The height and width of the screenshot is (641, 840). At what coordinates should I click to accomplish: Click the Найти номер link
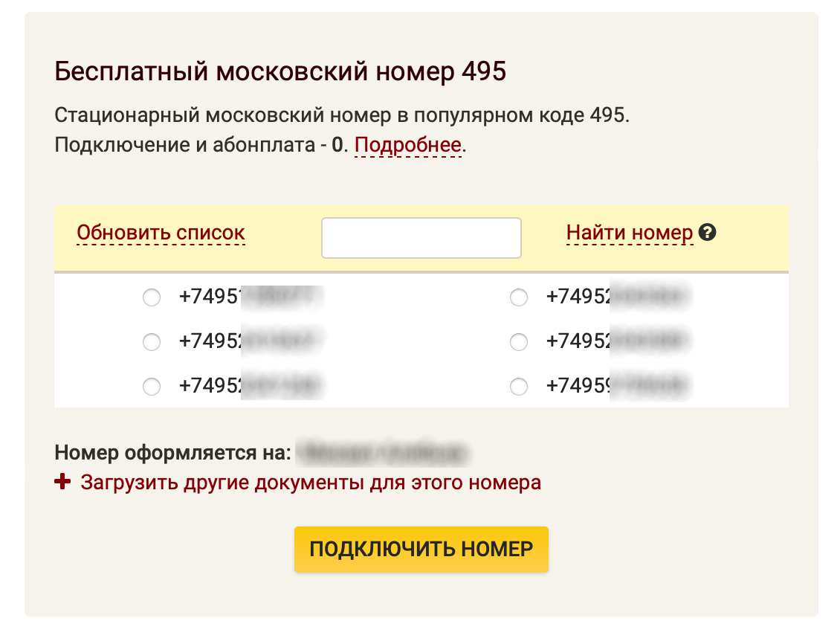(x=629, y=233)
